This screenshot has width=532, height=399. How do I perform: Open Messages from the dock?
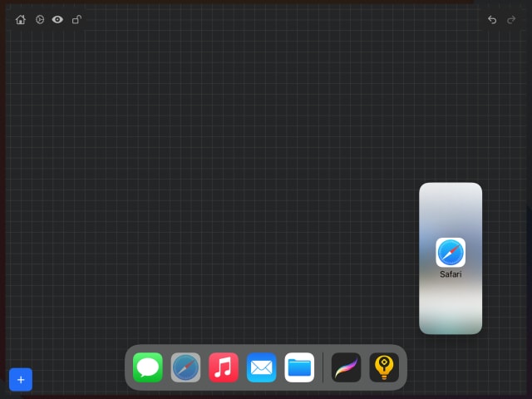point(148,367)
